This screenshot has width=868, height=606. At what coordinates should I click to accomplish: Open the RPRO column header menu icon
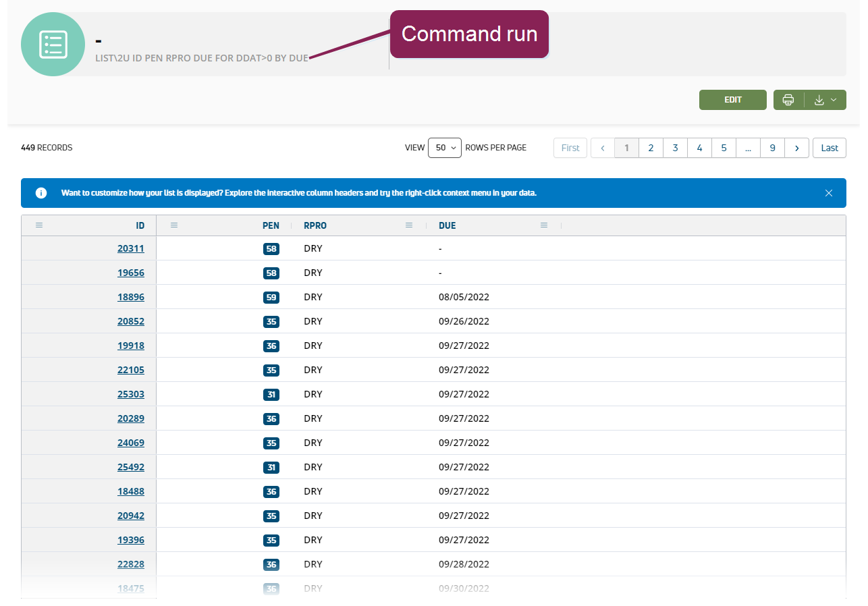(x=409, y=225)
